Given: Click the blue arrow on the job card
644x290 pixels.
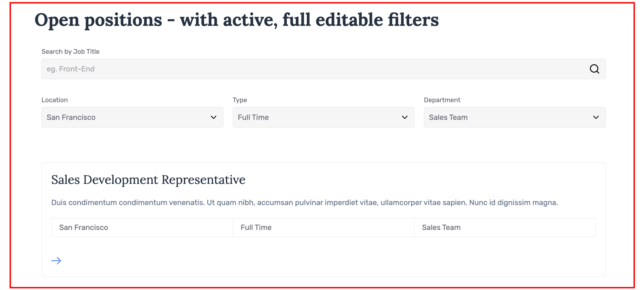Looking at the screenshot, I should (x=56, y=261).
